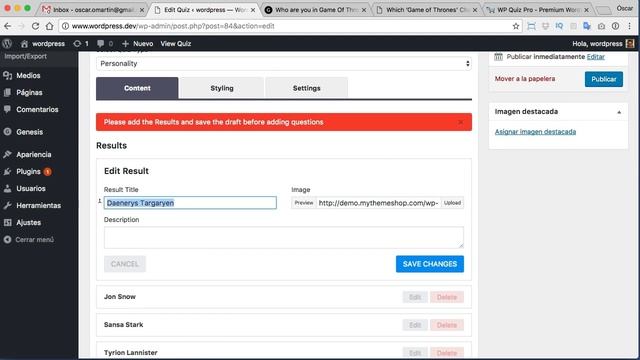
Task: Click the camera extension icon in toolbar
Action: (x=602, y=26)
